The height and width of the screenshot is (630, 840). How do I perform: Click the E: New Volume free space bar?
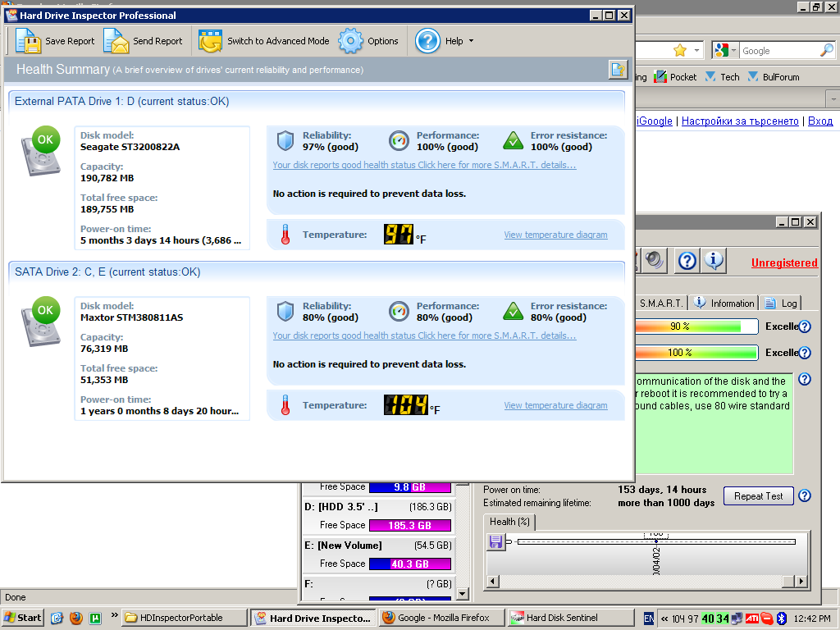pyautogui.click(x=410, y=564)
